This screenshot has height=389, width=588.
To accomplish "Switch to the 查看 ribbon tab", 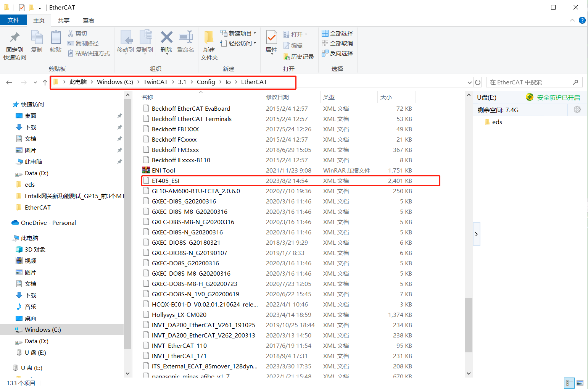I will [89, 20].
